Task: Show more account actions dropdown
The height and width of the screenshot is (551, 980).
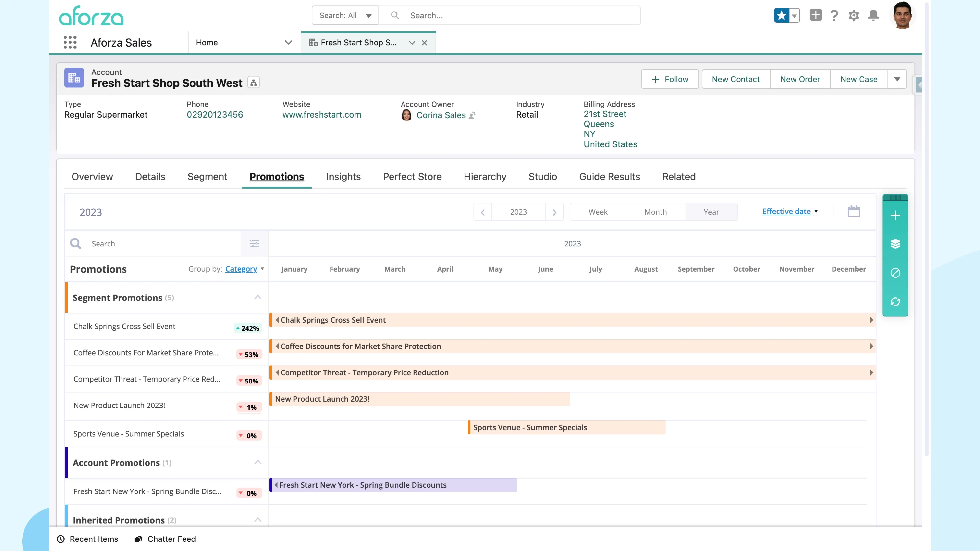Action: coord(897,79)
